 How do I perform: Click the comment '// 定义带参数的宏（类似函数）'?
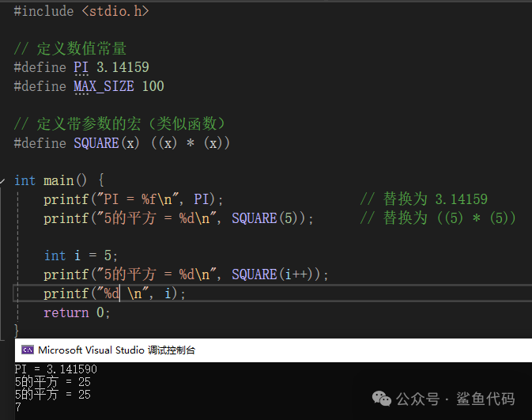tap(119, 123)
